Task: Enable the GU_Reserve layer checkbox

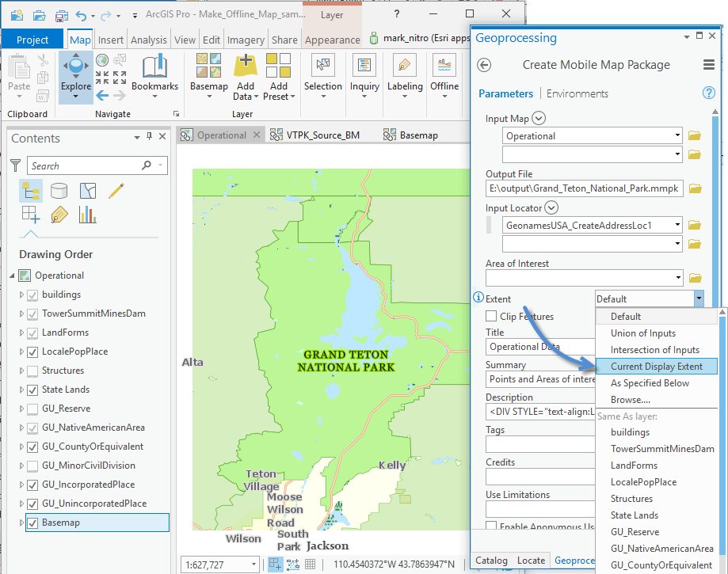Action: coord(32,409)
